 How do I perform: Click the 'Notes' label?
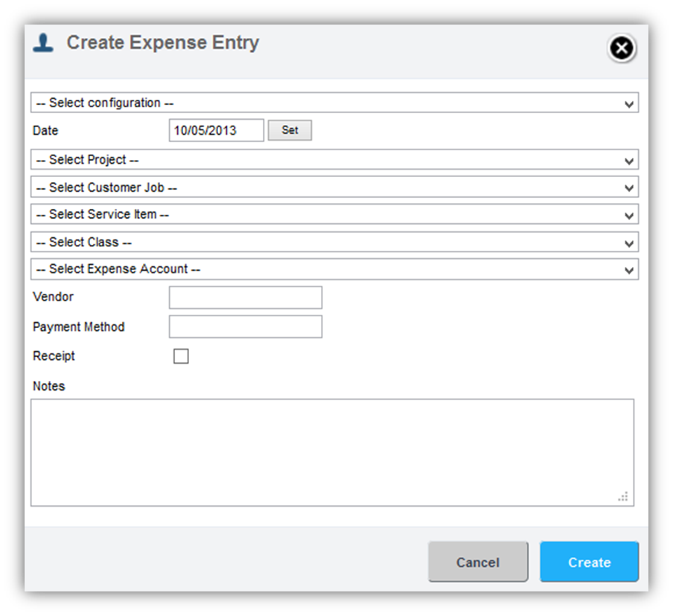pyautogui.click(x=49, y=386)
